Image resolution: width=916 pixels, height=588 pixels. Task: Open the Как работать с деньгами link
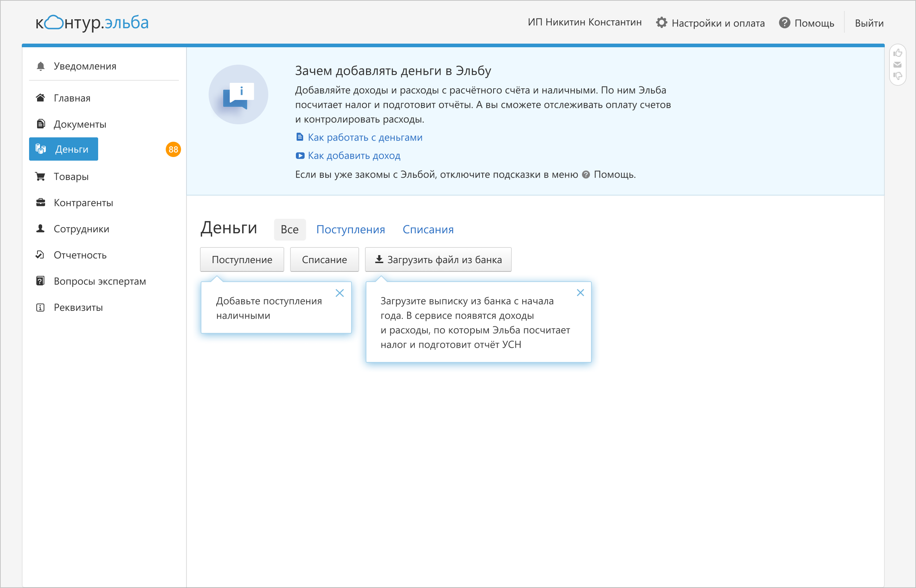tap(365, 137)
